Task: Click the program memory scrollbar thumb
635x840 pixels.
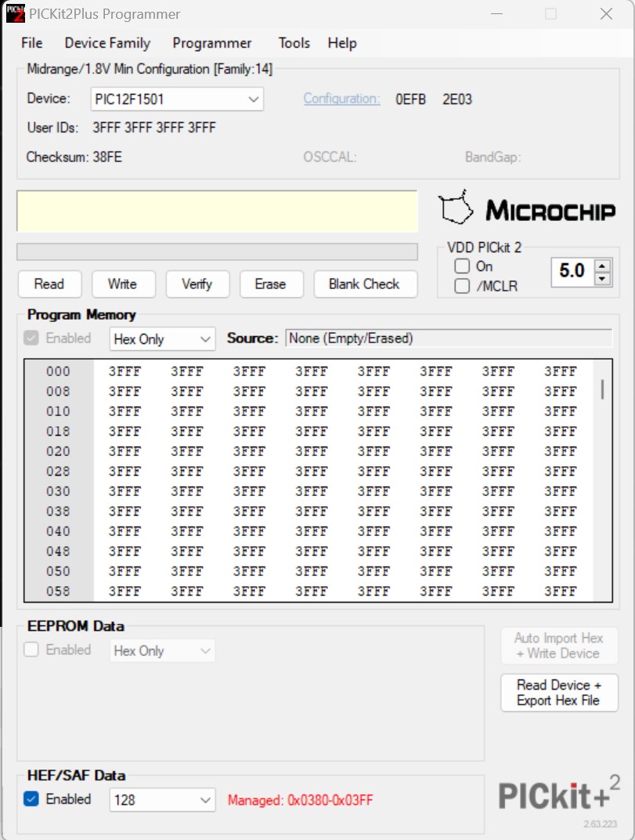Action: point(603,389)
